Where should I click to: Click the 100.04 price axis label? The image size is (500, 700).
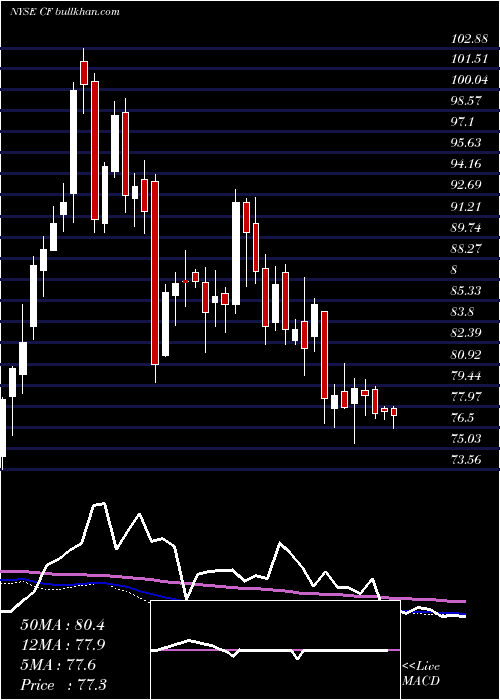tap(469, 80)
